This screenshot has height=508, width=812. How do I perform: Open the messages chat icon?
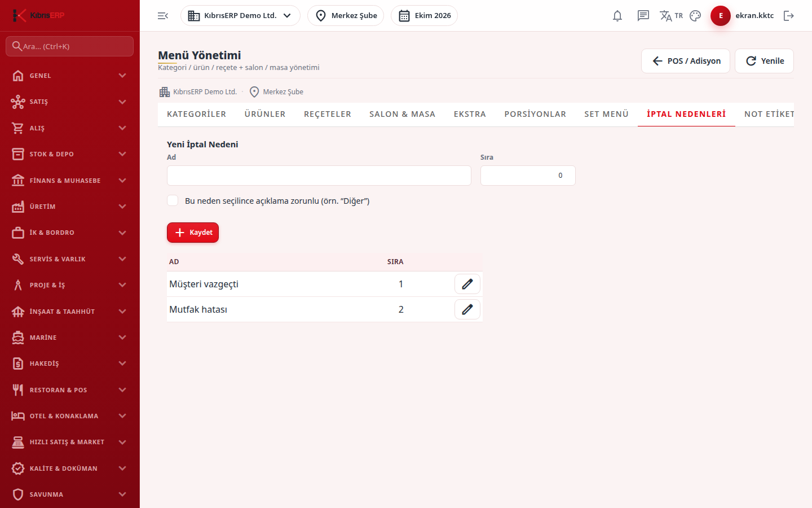pyautogui.click(x=643, y=16)
